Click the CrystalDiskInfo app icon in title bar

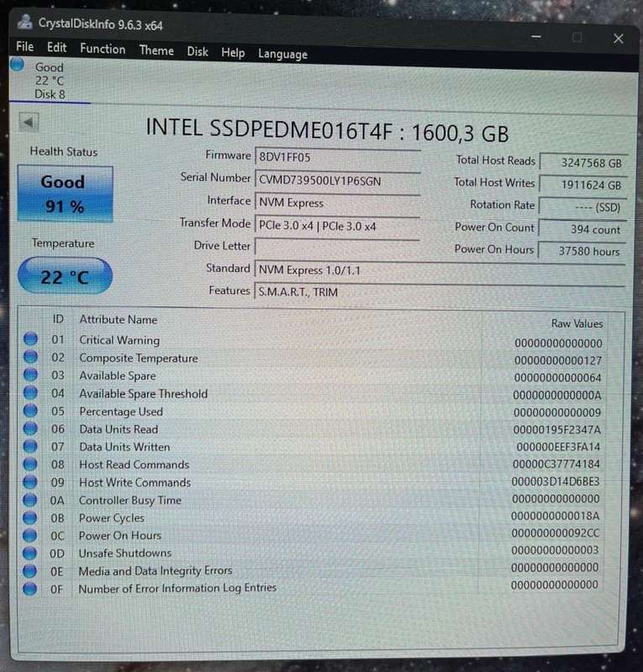tap(25, 22)
